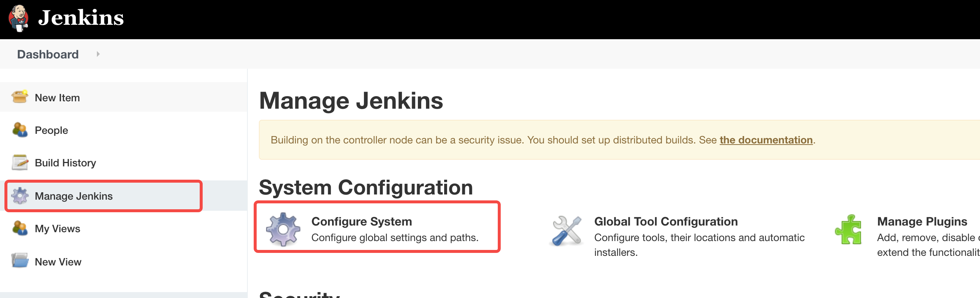The image size is (980, 298).
Task: Open People page link
Action: coord(51,130)
